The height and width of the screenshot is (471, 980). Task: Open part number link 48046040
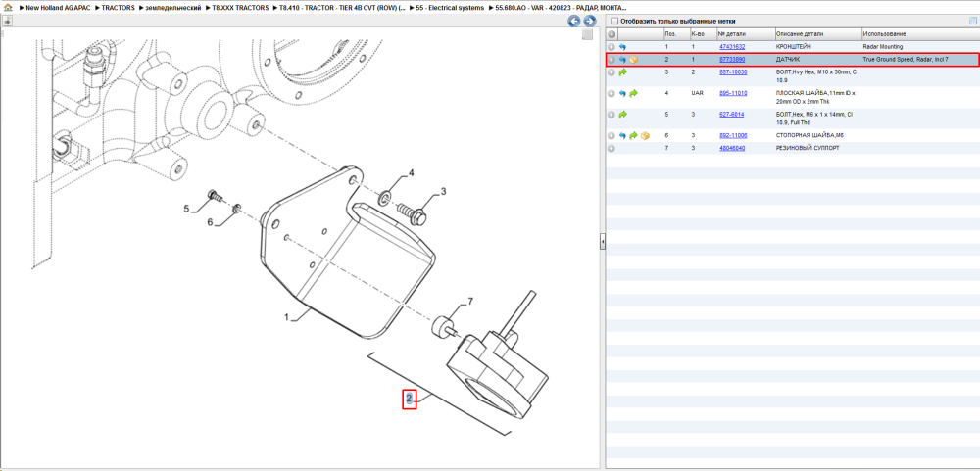tap(732, 149)
